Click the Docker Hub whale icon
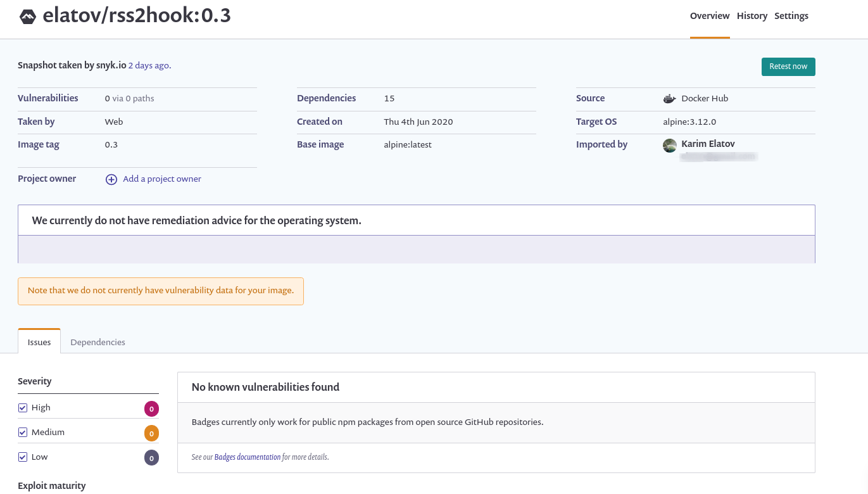868x494 pixels. pyautogui.click(x=669, y=99)
